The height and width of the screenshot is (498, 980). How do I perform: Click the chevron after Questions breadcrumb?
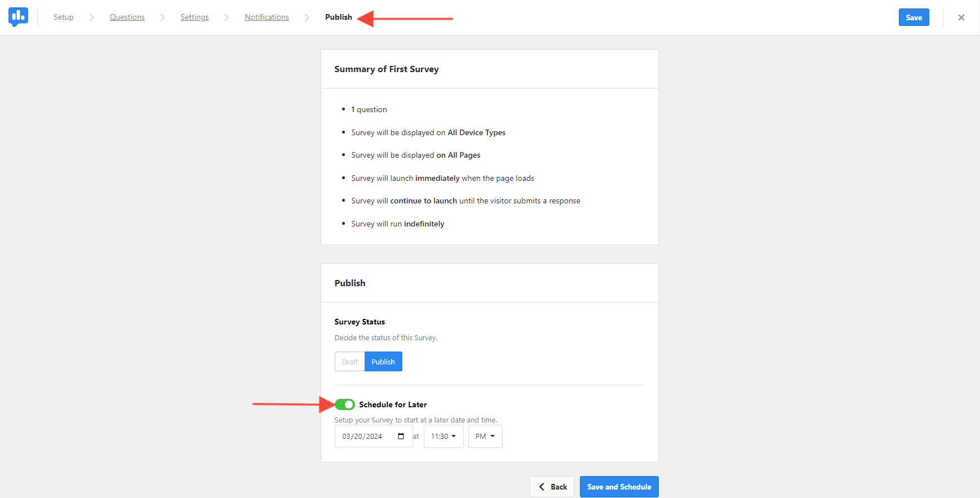coord(163,17)
